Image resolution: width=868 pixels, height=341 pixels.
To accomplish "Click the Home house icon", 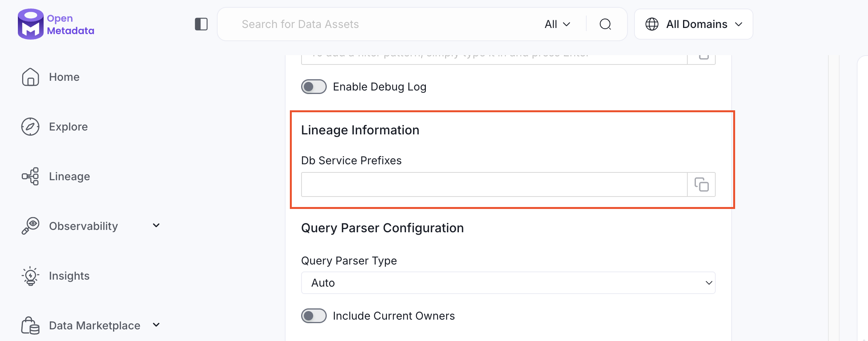I will [30, 77].
